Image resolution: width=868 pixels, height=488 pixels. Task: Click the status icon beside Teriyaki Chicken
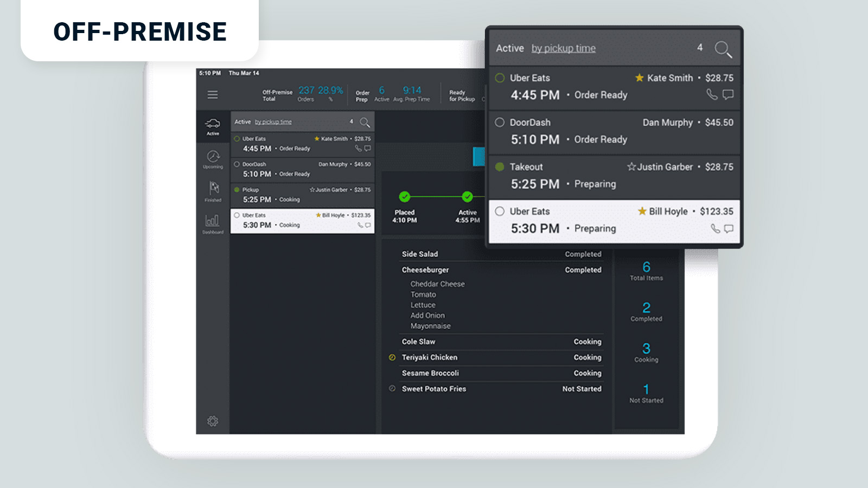pyautogui.click(x=392, y=357)
